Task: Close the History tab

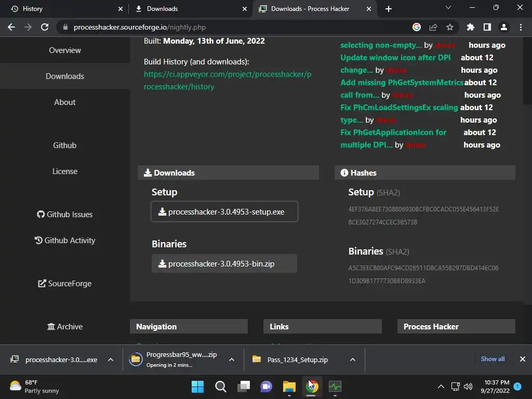Action: (x=121, y=9)
